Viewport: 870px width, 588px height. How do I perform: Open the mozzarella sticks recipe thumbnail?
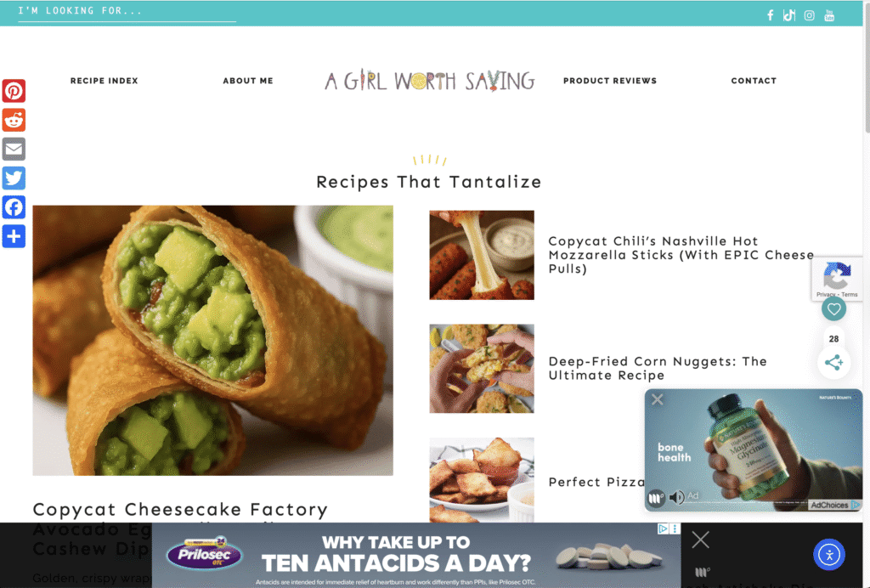pos(482,255)
